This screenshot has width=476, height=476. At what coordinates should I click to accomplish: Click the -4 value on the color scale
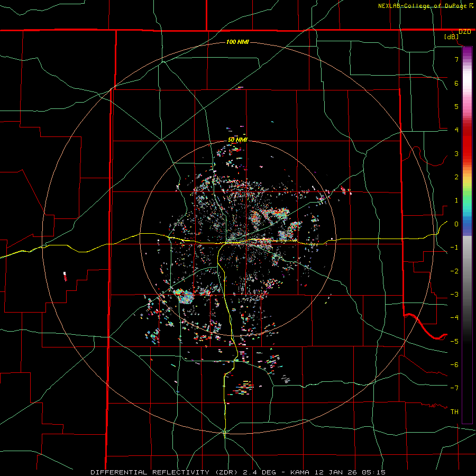(454, 318)
